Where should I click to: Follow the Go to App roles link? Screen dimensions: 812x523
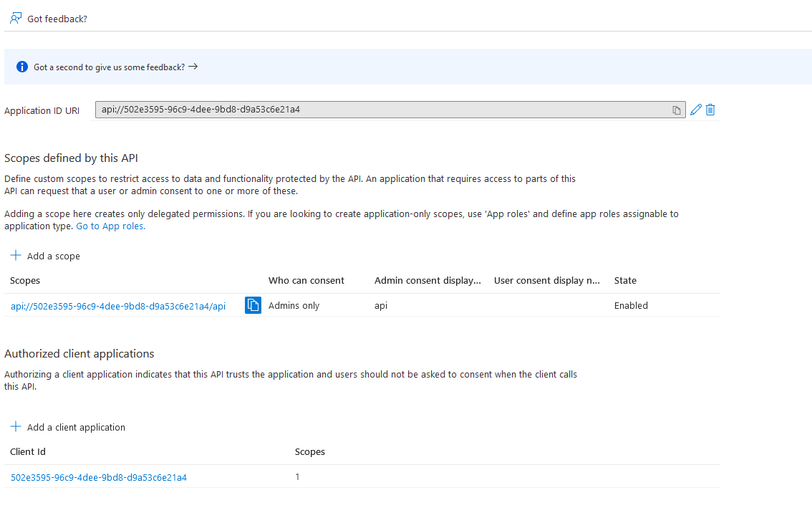(110, 226)
